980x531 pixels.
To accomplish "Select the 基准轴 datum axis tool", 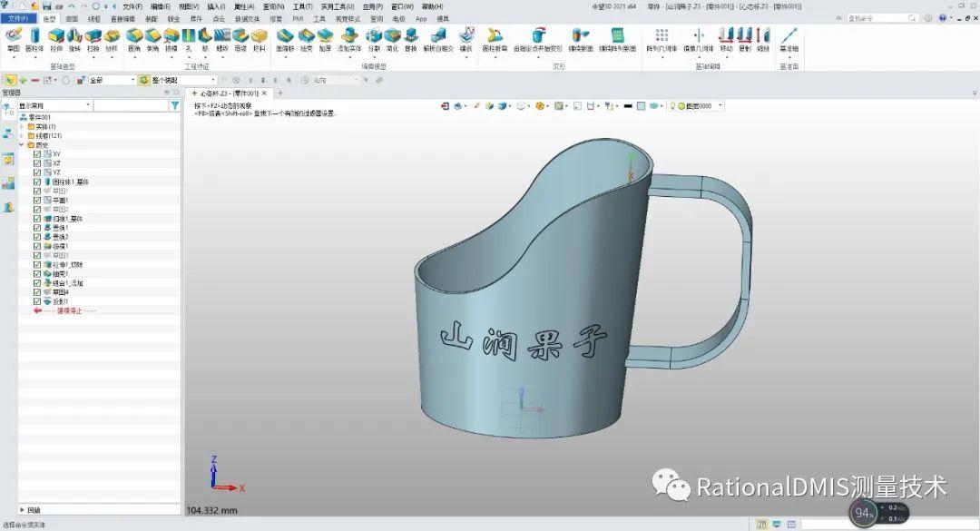I will pos(789,39).
